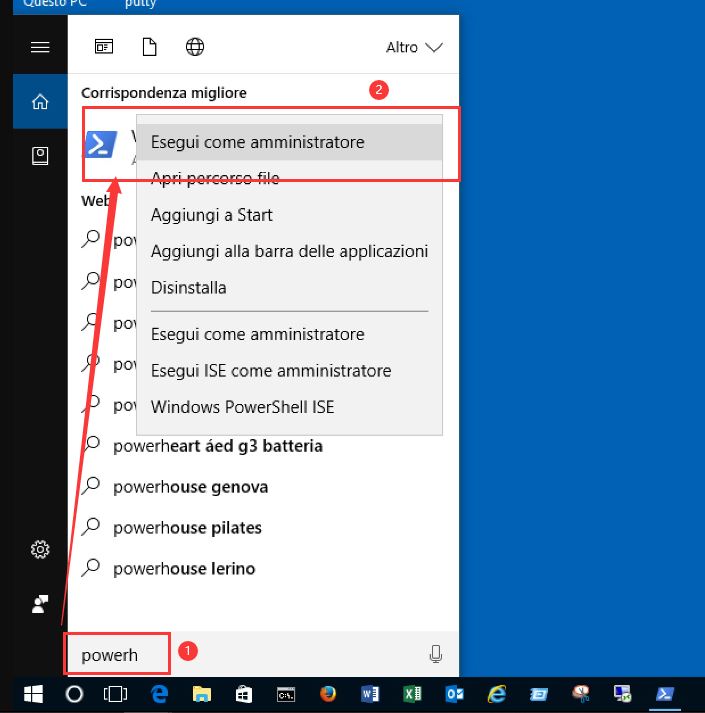Image resolution: width=705 pixels, height=713 pixels.
Task: Click the Corrispondenza migliore heading
Action: click(164, 93)
